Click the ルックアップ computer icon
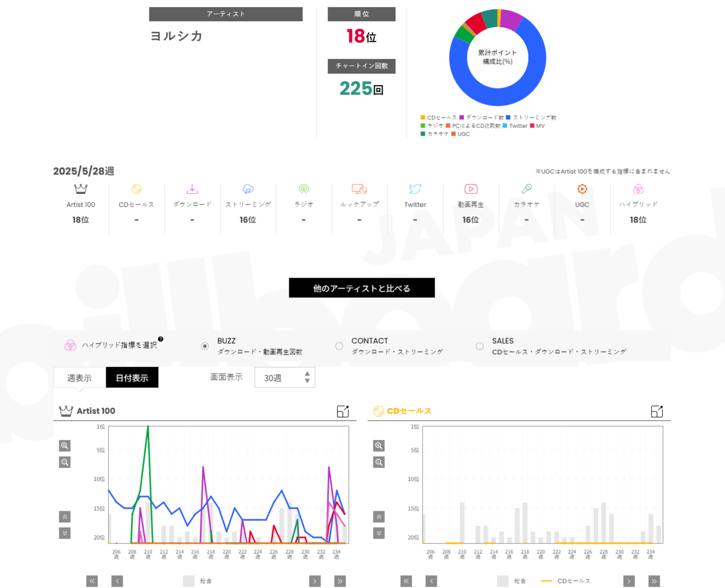This screenshot has width=725, height=588. pyautogui.click(x=359, y=189)
